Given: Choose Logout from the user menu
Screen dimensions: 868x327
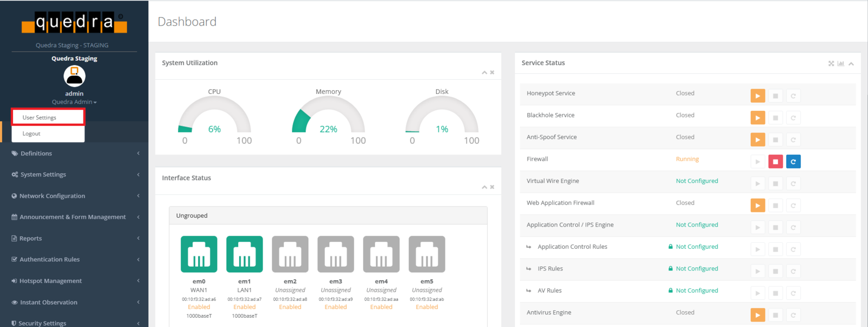Looking at the screenshot, I should [x=31, y=134].
